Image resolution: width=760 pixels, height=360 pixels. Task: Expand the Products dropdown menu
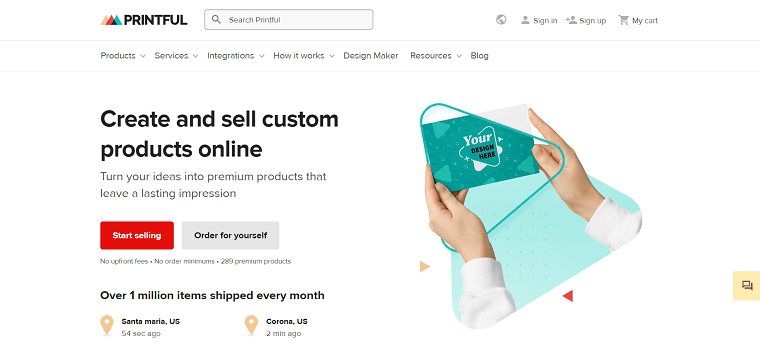[123, 56]
